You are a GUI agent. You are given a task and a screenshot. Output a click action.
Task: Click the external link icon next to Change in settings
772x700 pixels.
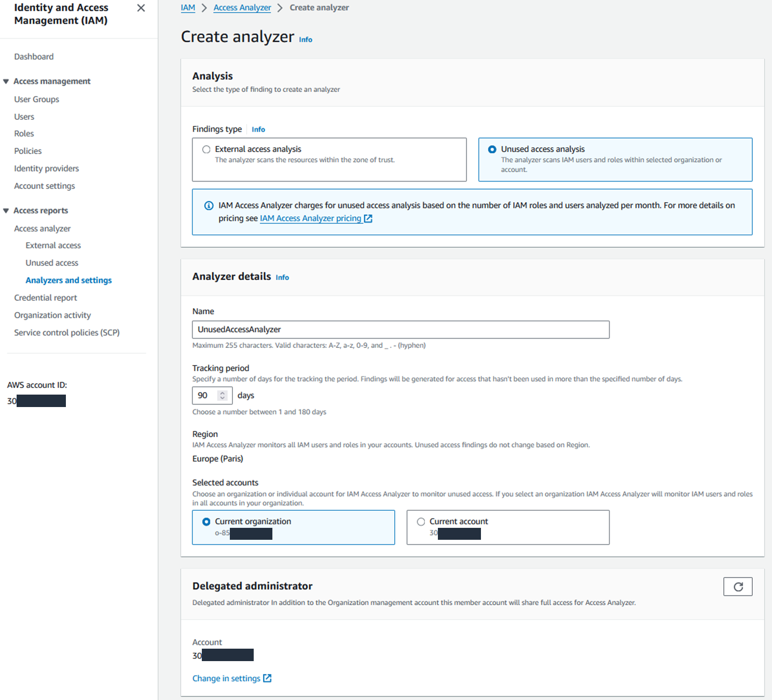click(267, 678)
